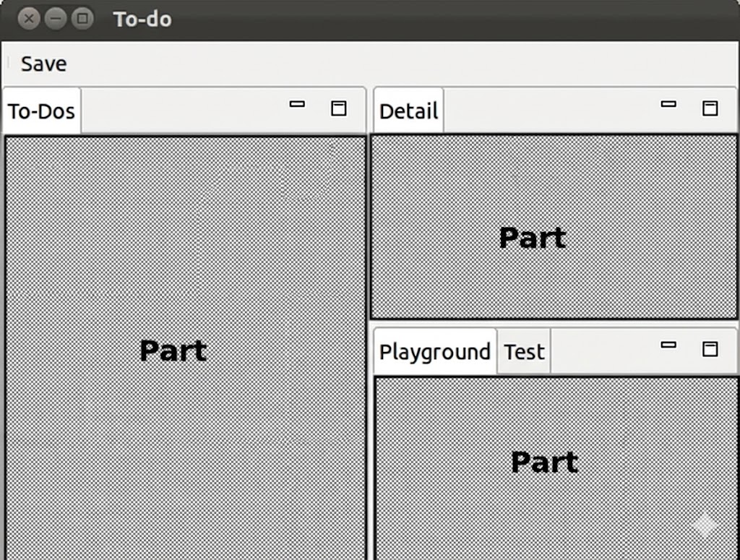Minimize the Playground panel stack
The height and width of the screenshot is (560, 740).
pos(668,345)
